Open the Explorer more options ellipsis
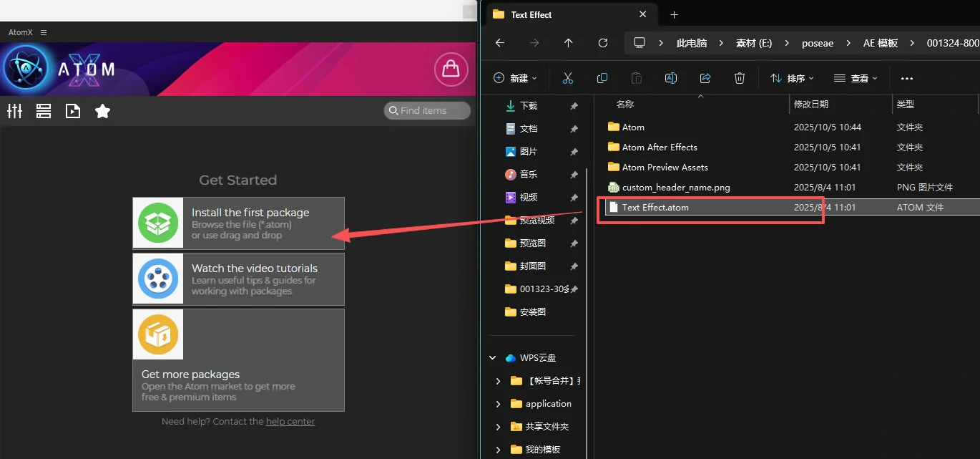 (x=907, y=78)
